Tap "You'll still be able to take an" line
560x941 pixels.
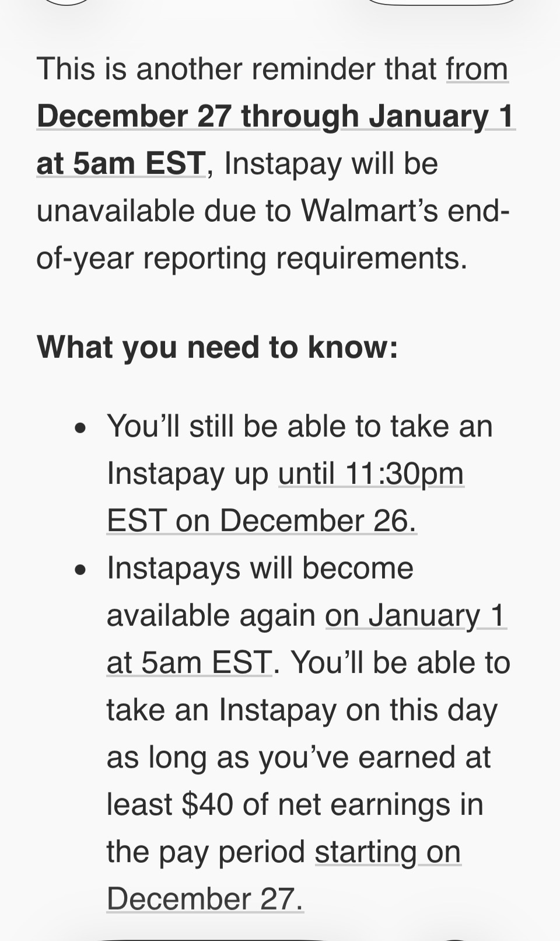tap(300, 426)
